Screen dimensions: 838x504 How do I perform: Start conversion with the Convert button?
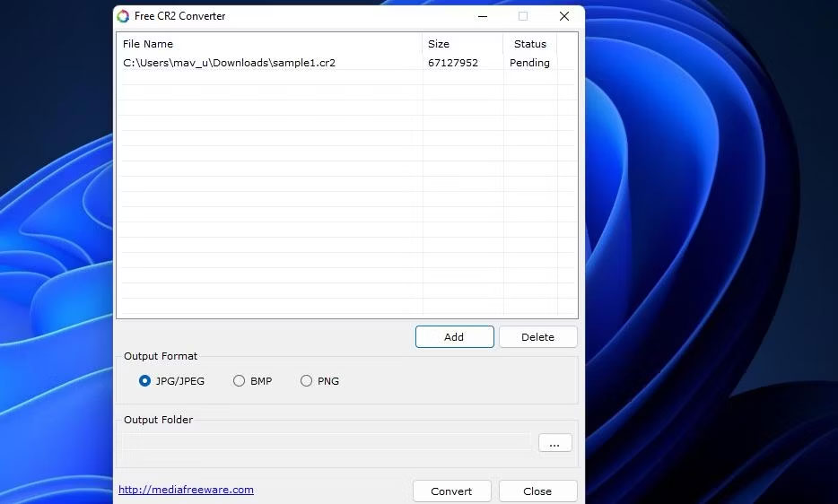click(x=451, y=491)
